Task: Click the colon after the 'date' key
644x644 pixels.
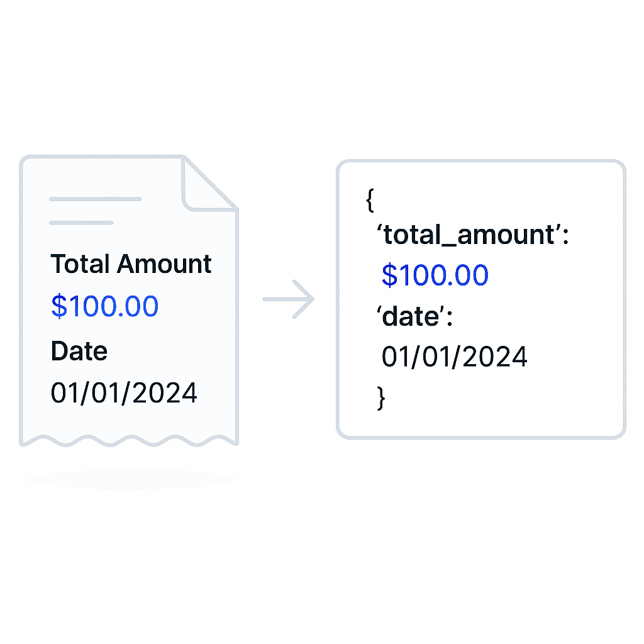Action: pos(450,318)
